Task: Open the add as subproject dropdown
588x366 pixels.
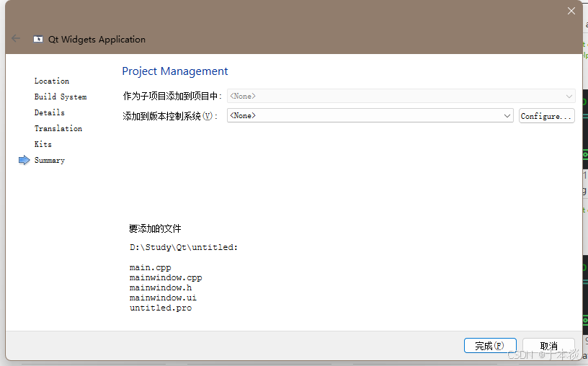Action: pos(401,96)
